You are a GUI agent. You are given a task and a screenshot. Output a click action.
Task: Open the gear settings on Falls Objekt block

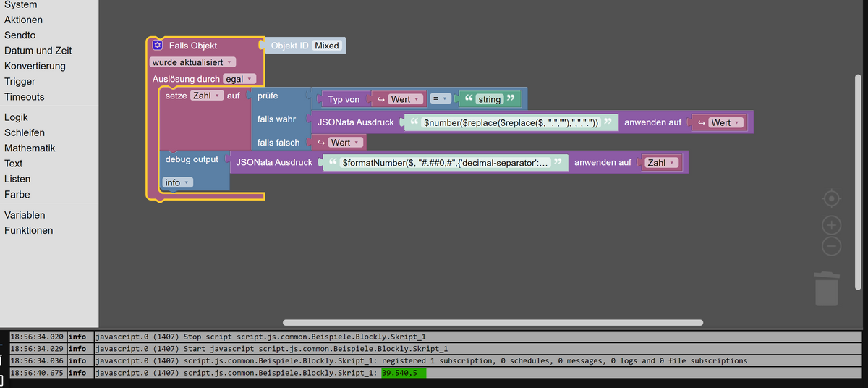[158, 46]
